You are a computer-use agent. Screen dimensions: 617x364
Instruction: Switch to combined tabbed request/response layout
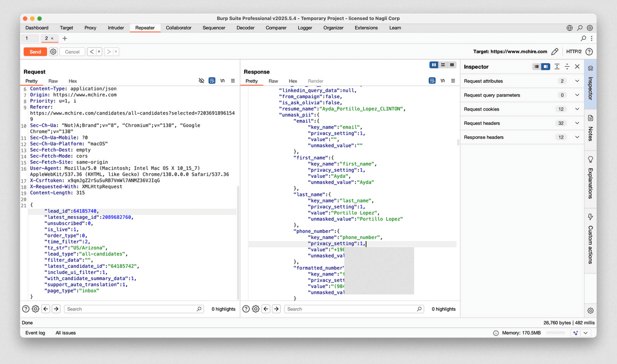click(x=452, y=65)
